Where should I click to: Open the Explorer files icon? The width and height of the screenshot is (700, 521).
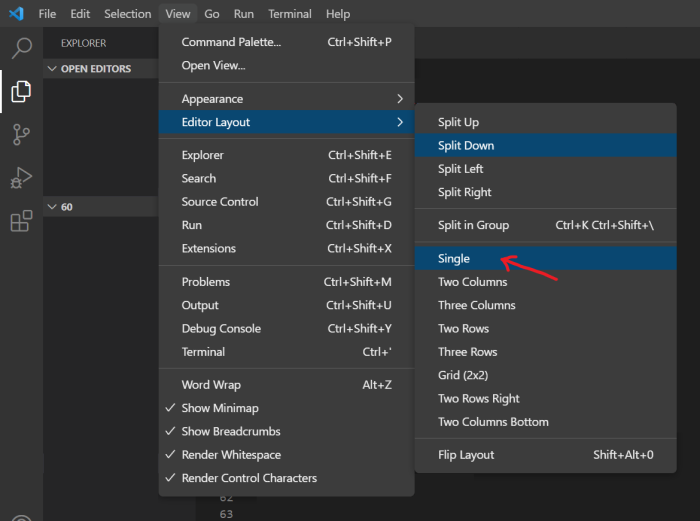coord(21,92)
